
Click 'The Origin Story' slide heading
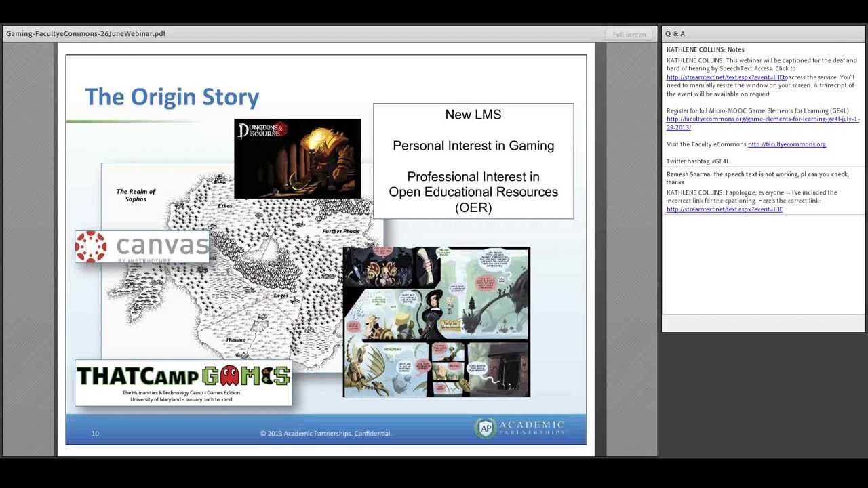pyautogui.click(x=172, y=97)
